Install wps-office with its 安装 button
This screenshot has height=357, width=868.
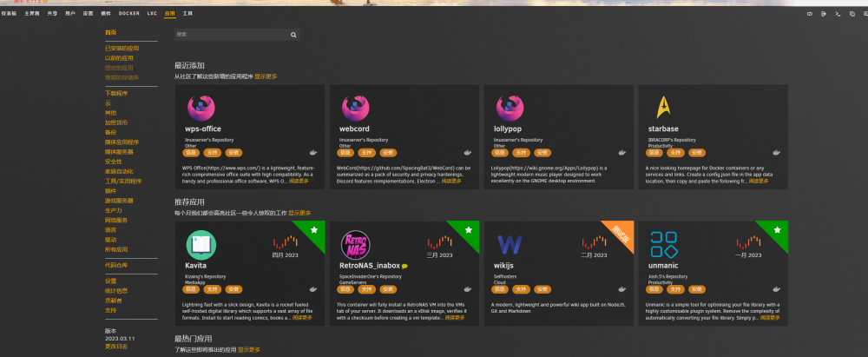[x=233, y=153]
